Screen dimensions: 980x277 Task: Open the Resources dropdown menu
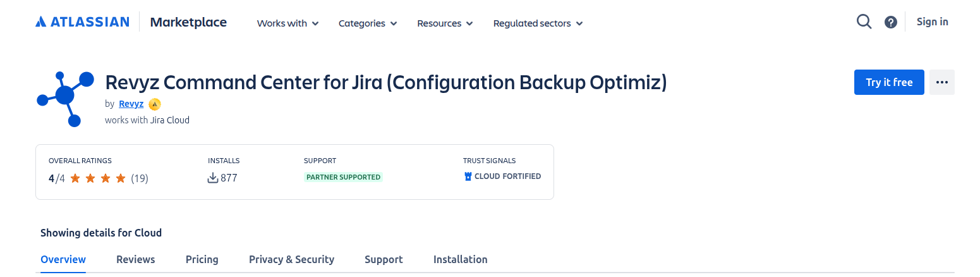[x=445, y=23]
